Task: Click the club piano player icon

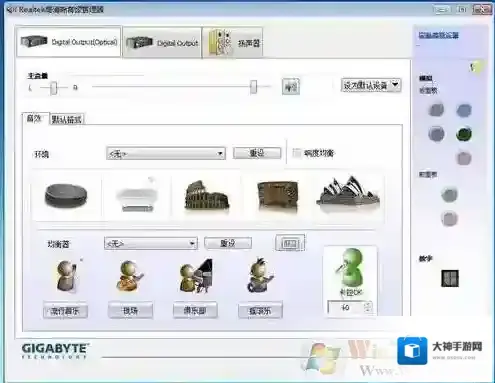Action: [x=196, y=276]
